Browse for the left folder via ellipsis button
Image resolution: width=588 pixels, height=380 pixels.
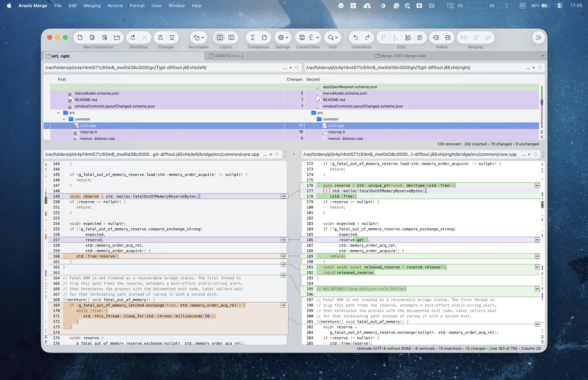(286, 68)
